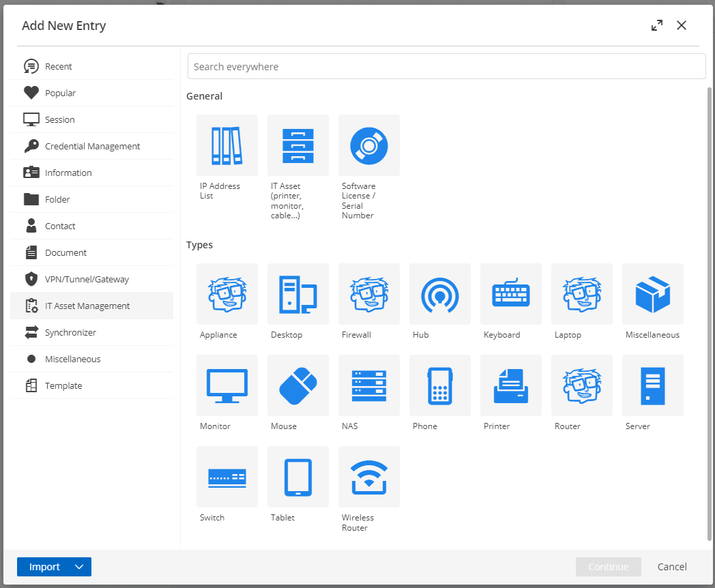Choose the Switch asset type icon
Viewport: 715px width, 588px height.
coord(227,477)
